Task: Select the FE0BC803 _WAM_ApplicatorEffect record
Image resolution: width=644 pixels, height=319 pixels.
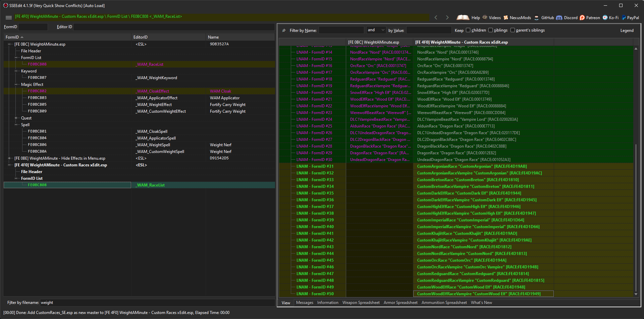Action: click(x=139, y=98)
